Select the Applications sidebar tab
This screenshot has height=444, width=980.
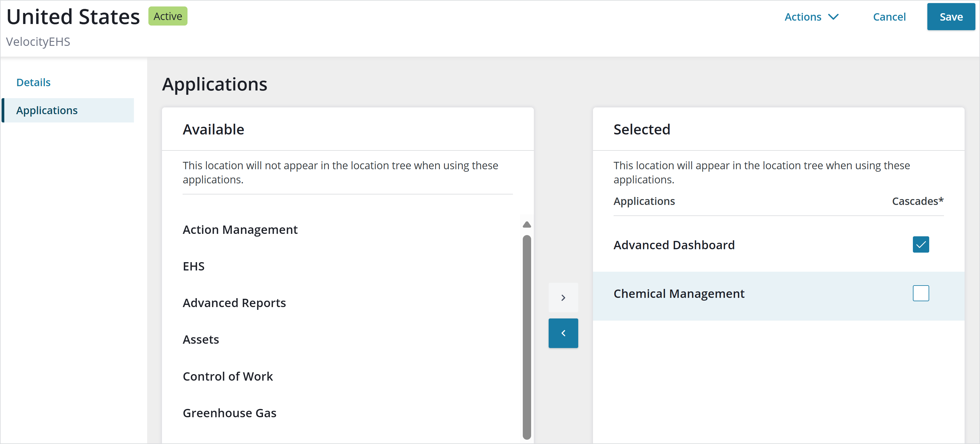tap(47, 110)
